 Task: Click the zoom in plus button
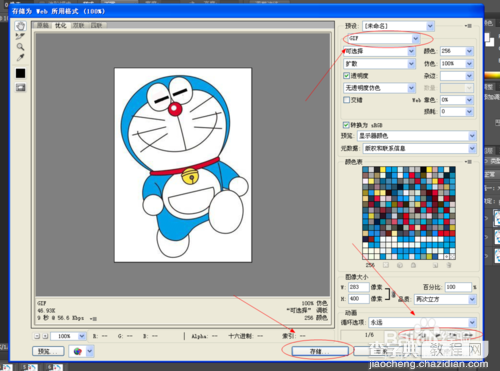45,336
